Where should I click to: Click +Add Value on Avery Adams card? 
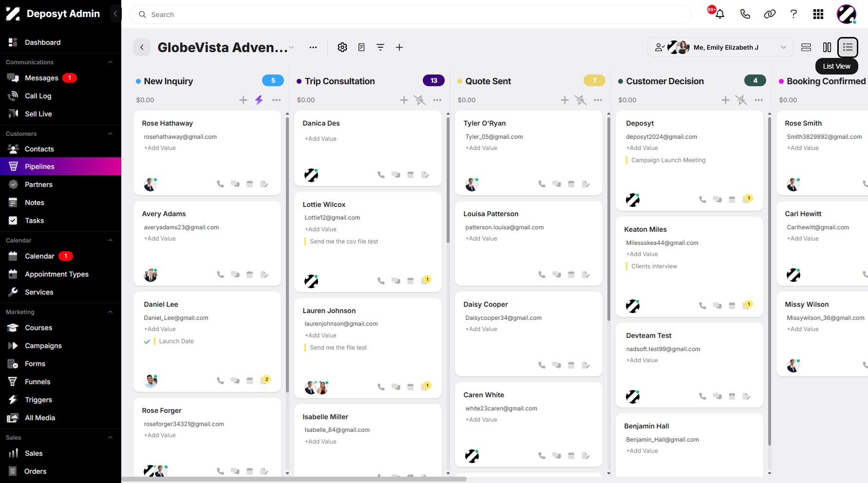click(160, 239)
